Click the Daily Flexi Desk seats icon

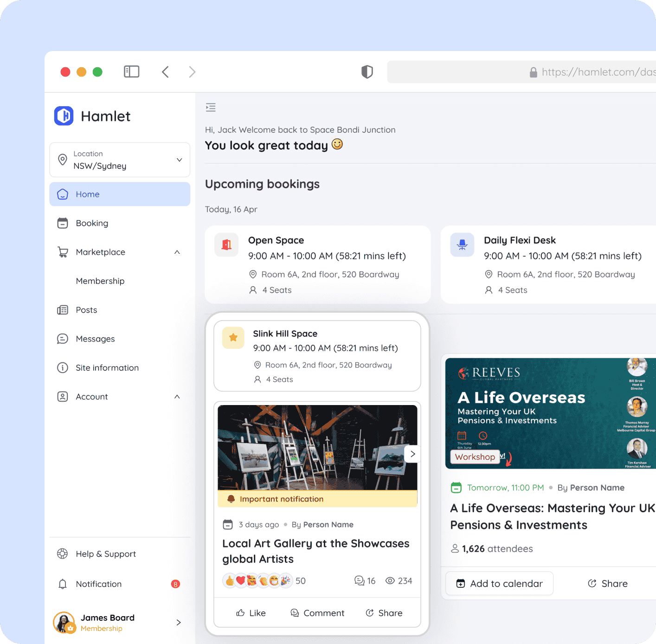[489, 290]
